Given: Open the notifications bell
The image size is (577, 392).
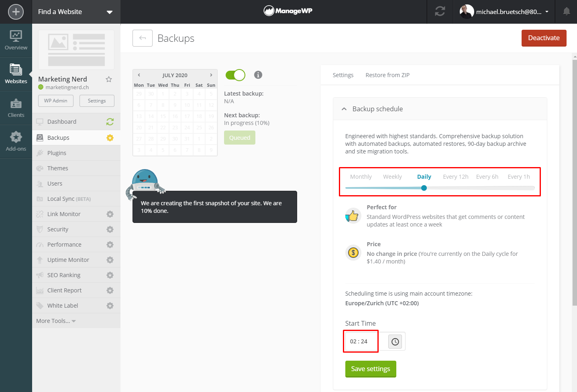Looking at the screenshot, I should point(567,12).
